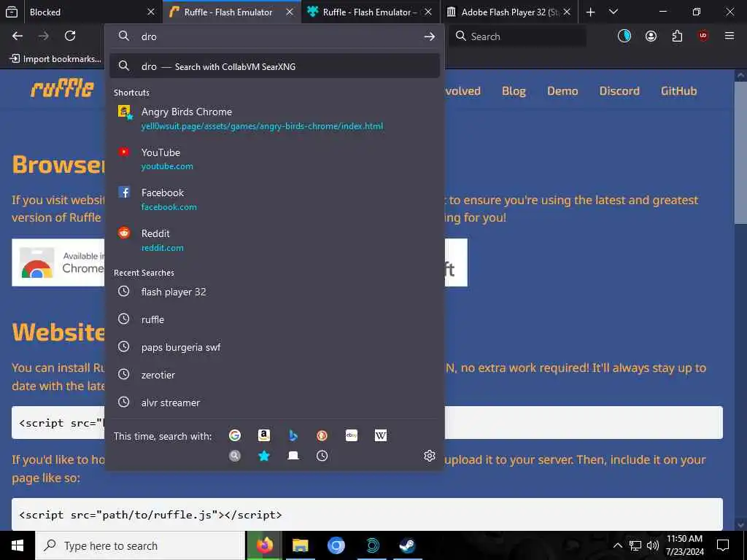
Task: Click the go arrow in the address bar
Action: click(429, 36)
